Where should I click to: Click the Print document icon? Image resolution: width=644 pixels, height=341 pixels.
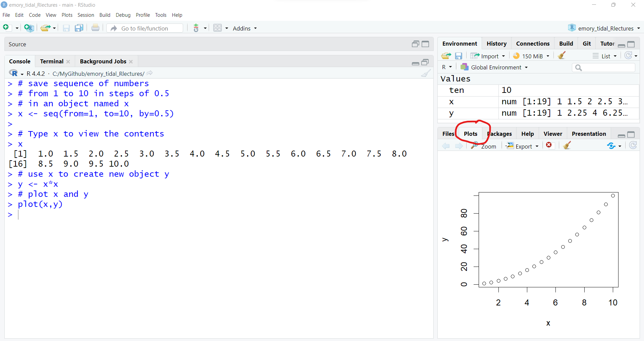pyautogui.click(x=95, y=28)
